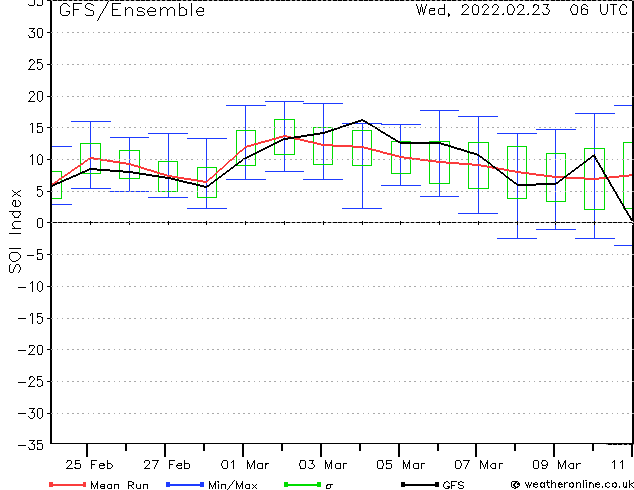Click the green sigma box above 25 Feb
Viewport: 634px width, 490px height.
(90, 158)
